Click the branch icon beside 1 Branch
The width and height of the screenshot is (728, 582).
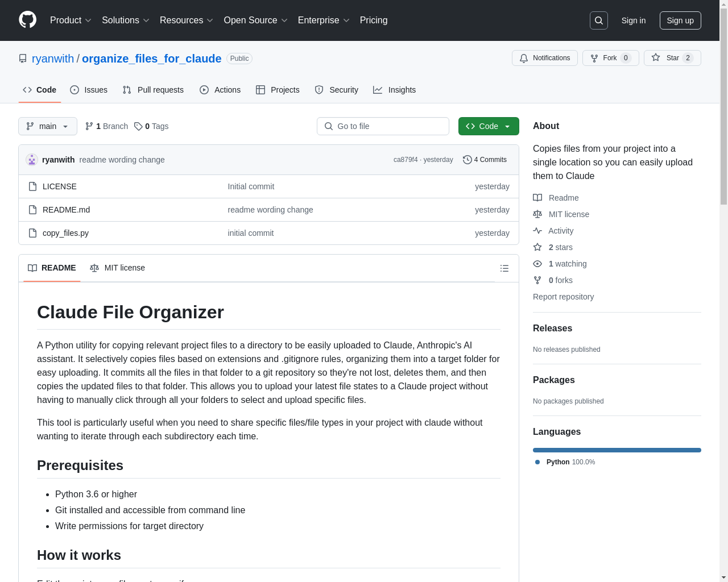coord(89,126)
